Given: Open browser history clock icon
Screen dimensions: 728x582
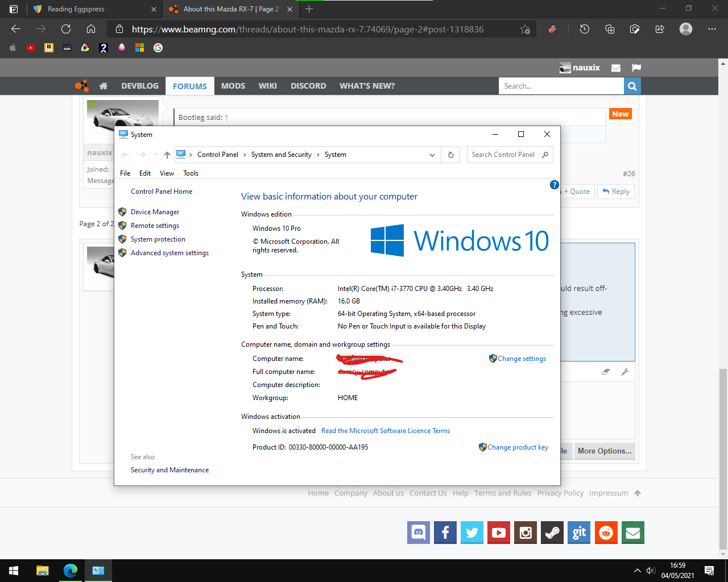Looking at the screenshot, I should 585,29.
